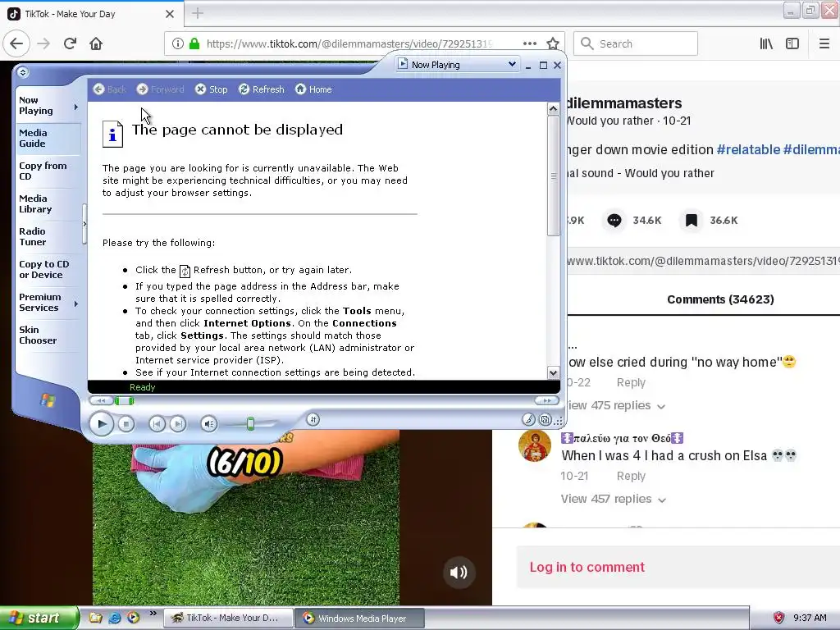
Task: Click the Firefox Search box
Action: [x=636, y=43]
